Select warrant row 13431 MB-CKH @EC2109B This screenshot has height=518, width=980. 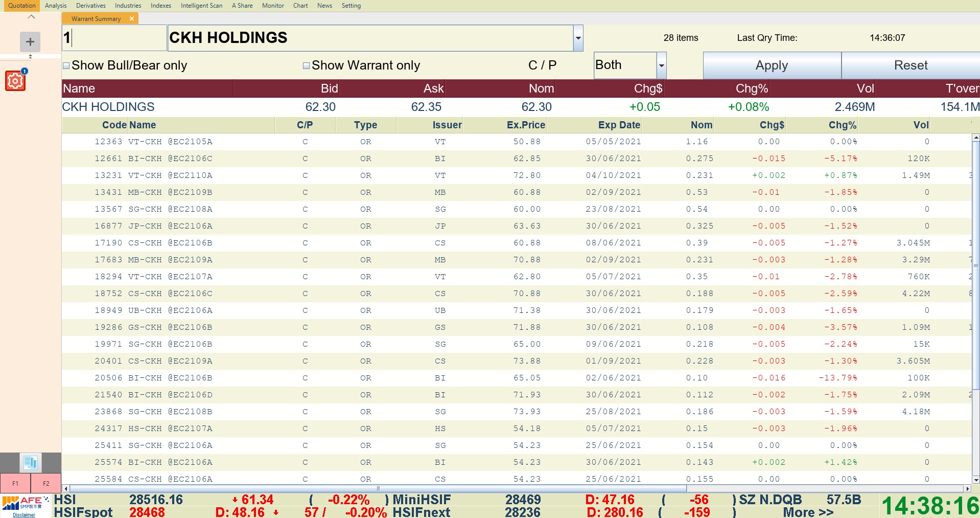[x=517, y=192]
